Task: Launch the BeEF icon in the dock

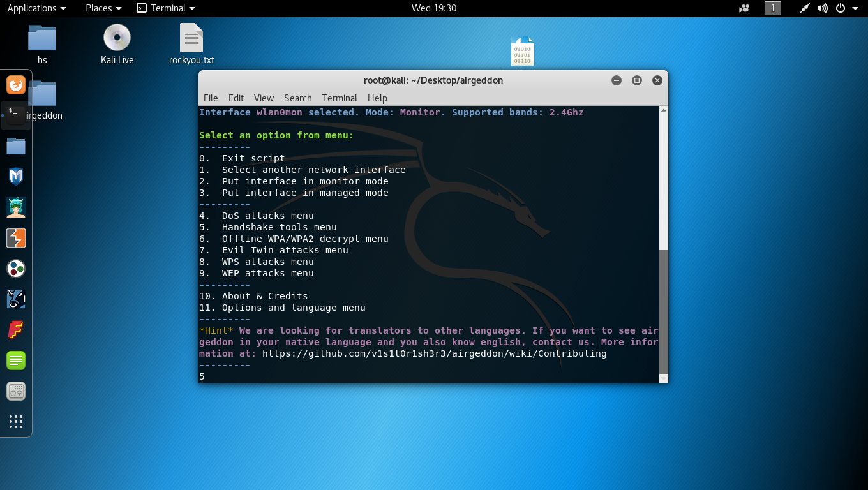Action: tap(16, 299)
